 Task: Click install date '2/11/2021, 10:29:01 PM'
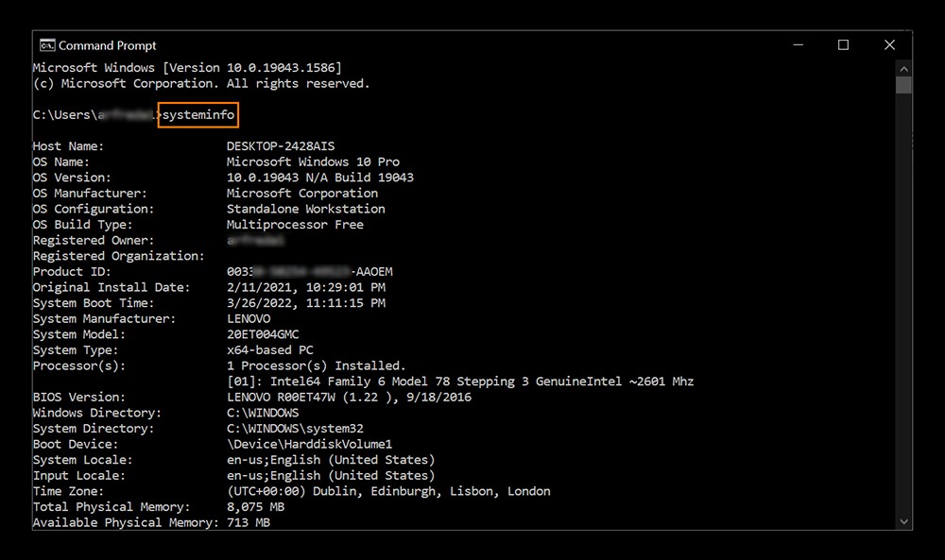click(305, 287)
